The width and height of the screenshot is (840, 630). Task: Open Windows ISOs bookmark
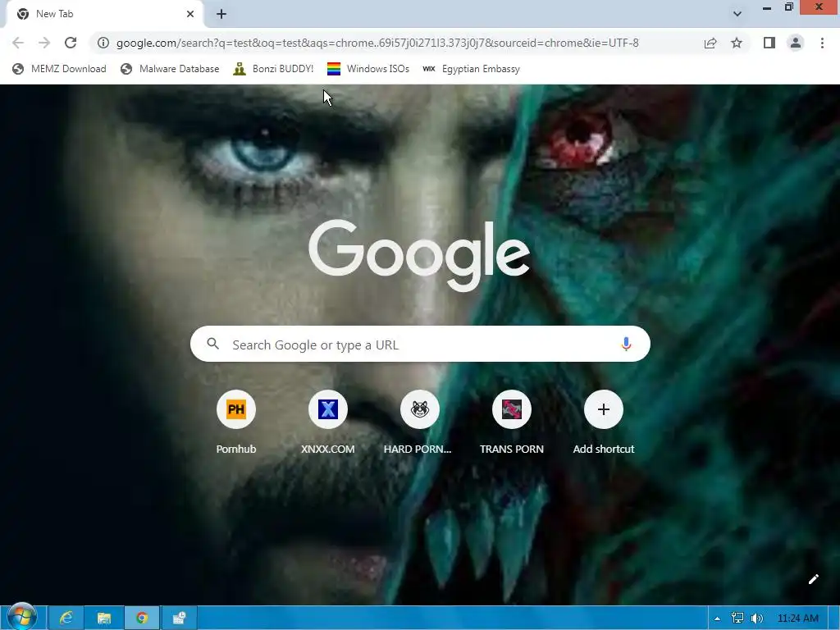368,69
